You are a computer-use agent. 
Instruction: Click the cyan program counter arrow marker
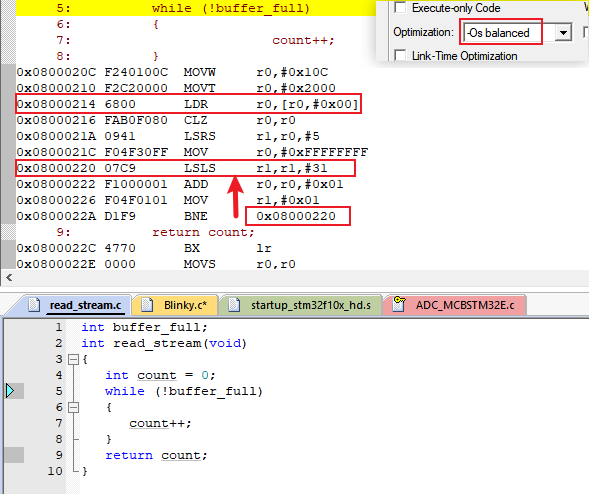tap(10, 391)
